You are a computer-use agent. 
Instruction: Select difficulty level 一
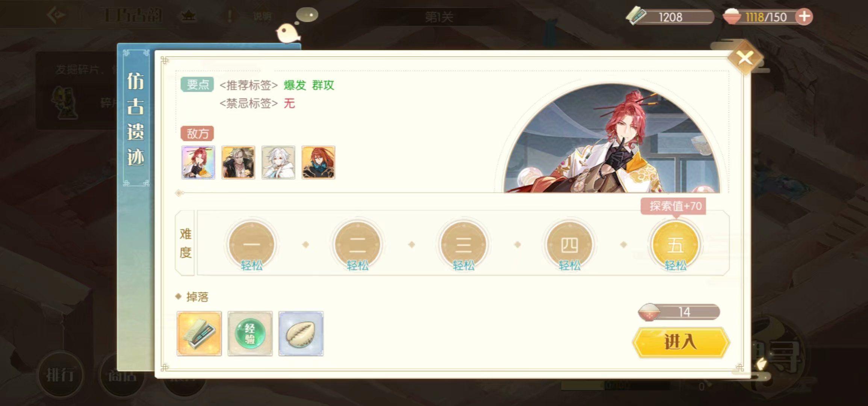click(x=251, y=245)
